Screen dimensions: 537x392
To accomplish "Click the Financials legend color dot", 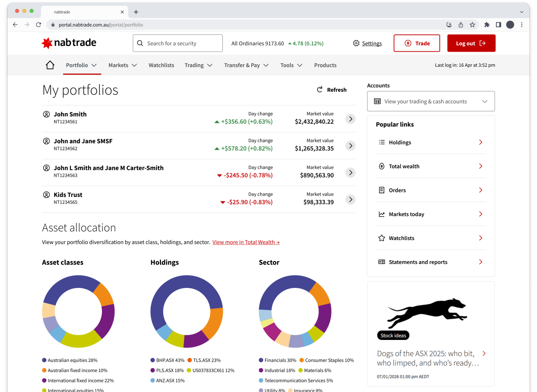I will point(261,360).
